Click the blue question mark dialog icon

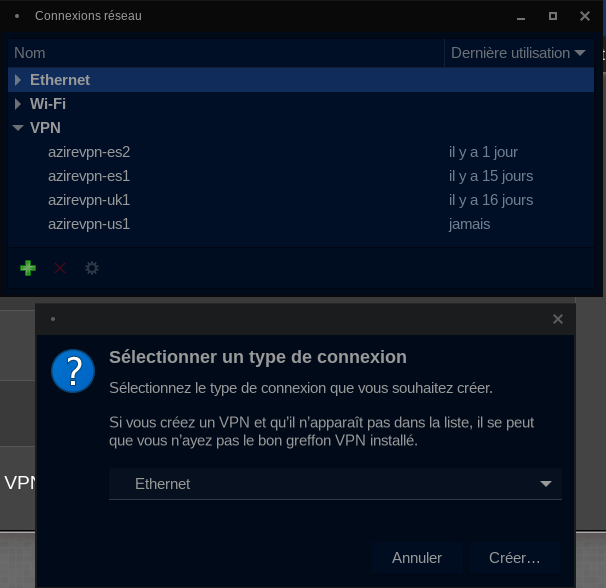[73, 371]
